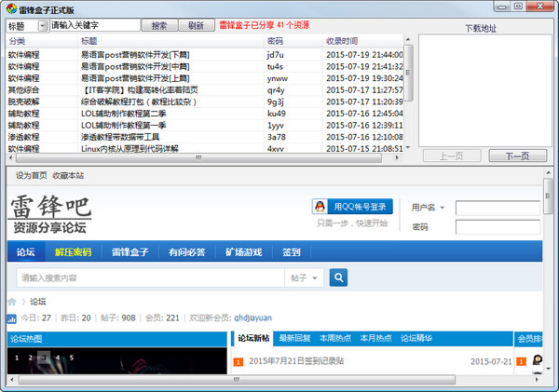This screenshot has height=392, width=559.
Task: Click the 论坛 breadcrumb link
Action: click(x=38, y=302)
